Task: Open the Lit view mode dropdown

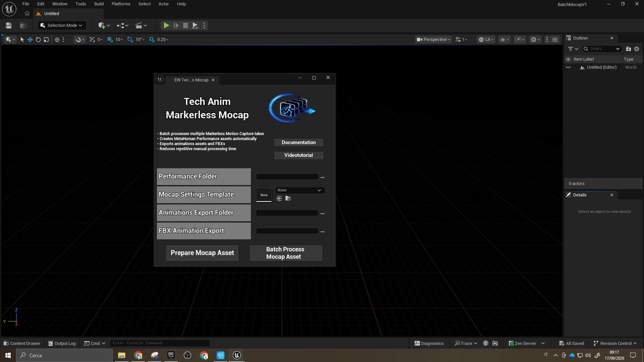Action: [x=486, y=39]
